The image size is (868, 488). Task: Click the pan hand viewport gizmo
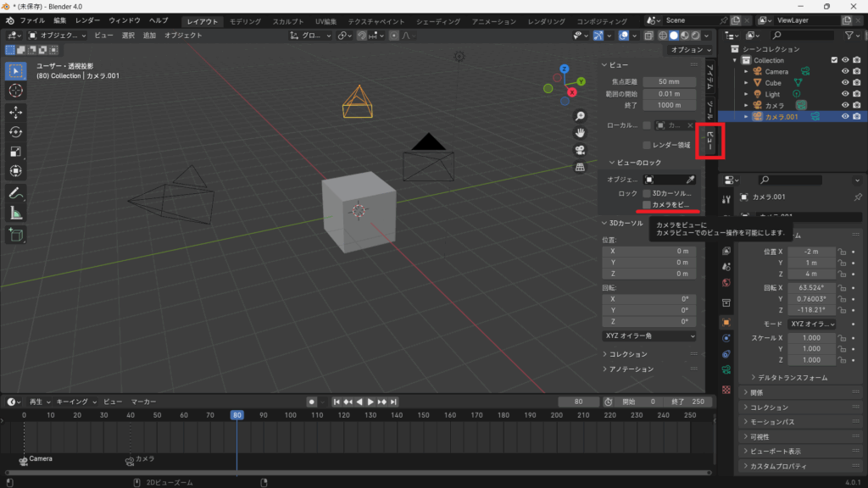coord(580,133)
